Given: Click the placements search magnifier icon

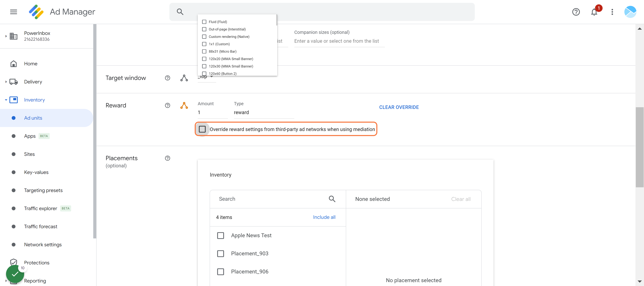Looking at the screenshot, I should click(332, 199).
